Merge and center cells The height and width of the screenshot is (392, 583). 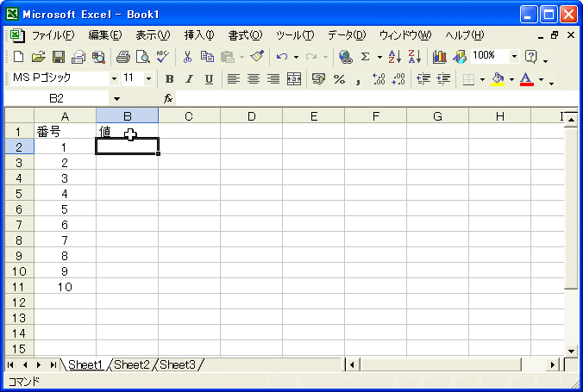[x=294, y=78]
